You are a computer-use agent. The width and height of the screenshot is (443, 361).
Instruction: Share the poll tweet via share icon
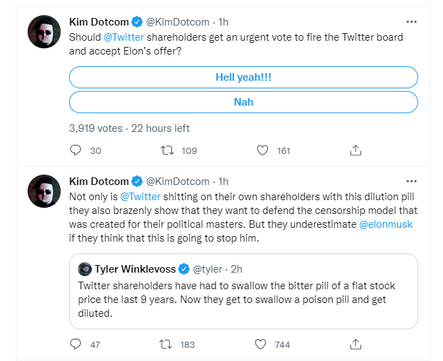point(356,150)
